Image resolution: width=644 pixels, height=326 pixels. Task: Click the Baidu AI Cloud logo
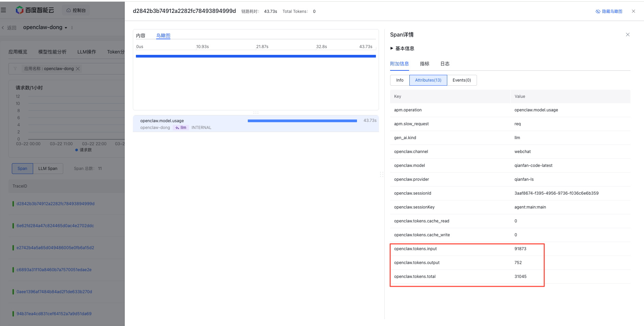click(35, 10)
